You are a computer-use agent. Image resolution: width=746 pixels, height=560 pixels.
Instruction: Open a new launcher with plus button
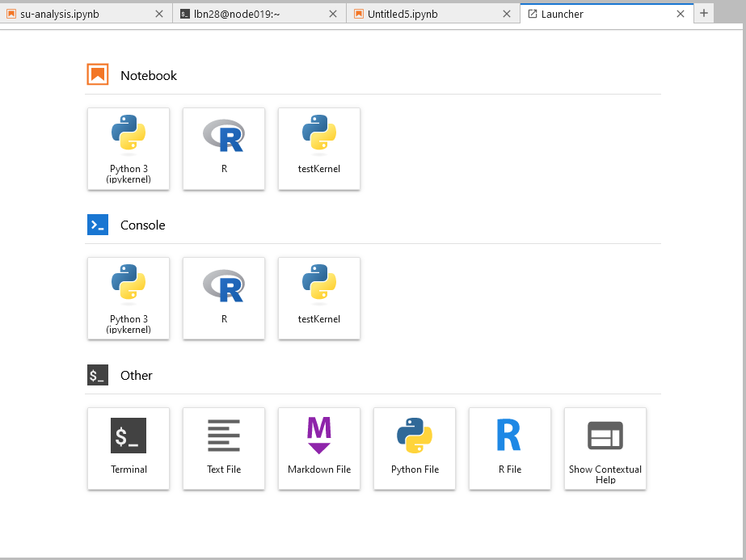(704, 13)
